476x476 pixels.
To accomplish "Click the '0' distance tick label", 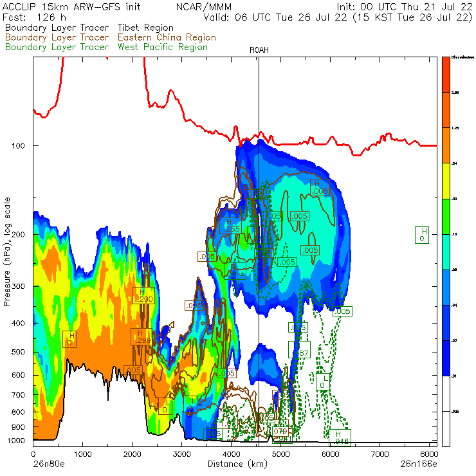I will pos(33,454).
